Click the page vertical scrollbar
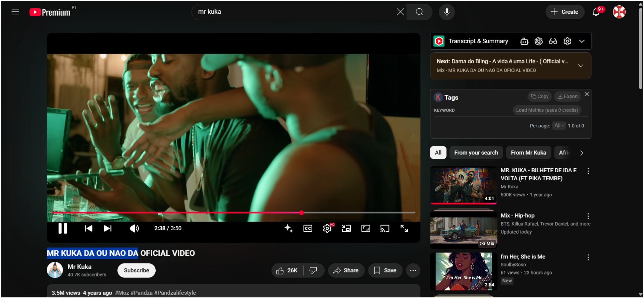644x298 pixels. [640, 49]
